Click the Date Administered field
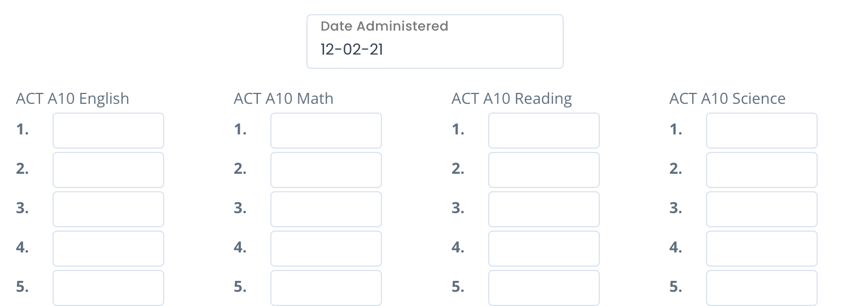Screen dimensions: 868x306 tap(435, 42)
